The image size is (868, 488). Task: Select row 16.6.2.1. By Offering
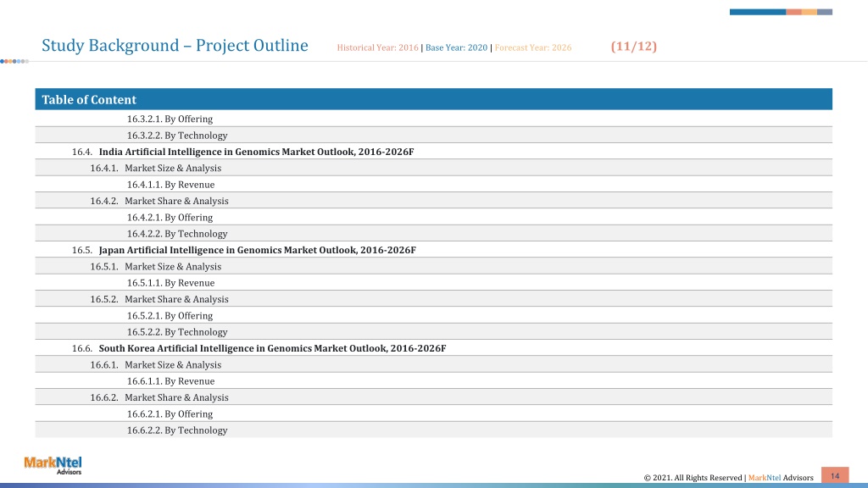click(x=433, y=413)
